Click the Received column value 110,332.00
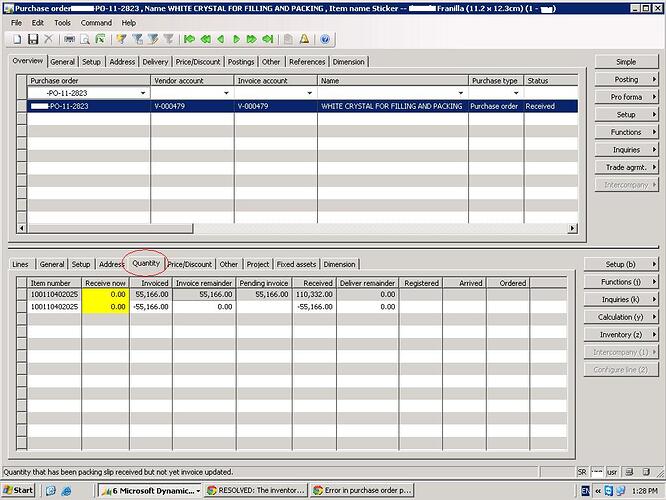 [x=314, y=294]
